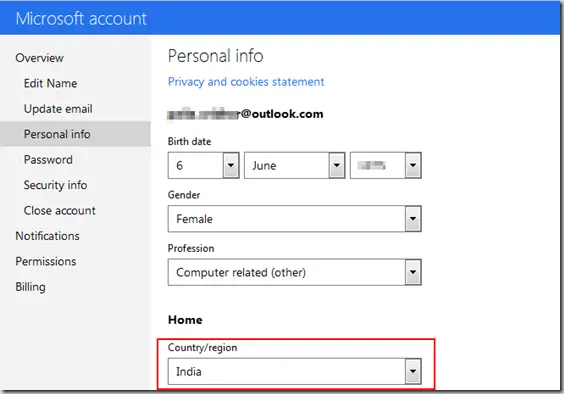Open Billing section
The width and height of the screenshot is (564, 394).
[30, 287]
